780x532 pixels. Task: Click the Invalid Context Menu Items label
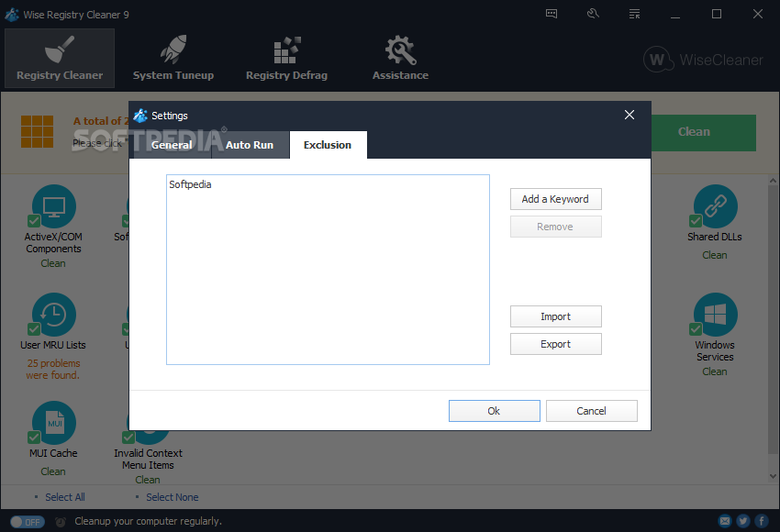pyautogui.click(x=148, y=459)
